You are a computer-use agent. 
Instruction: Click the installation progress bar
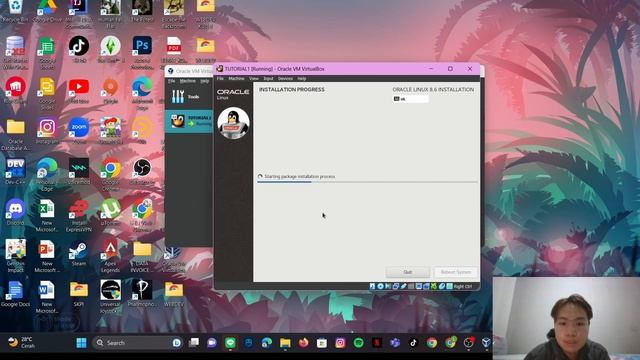pyautogui.click(x=367, y=182)
